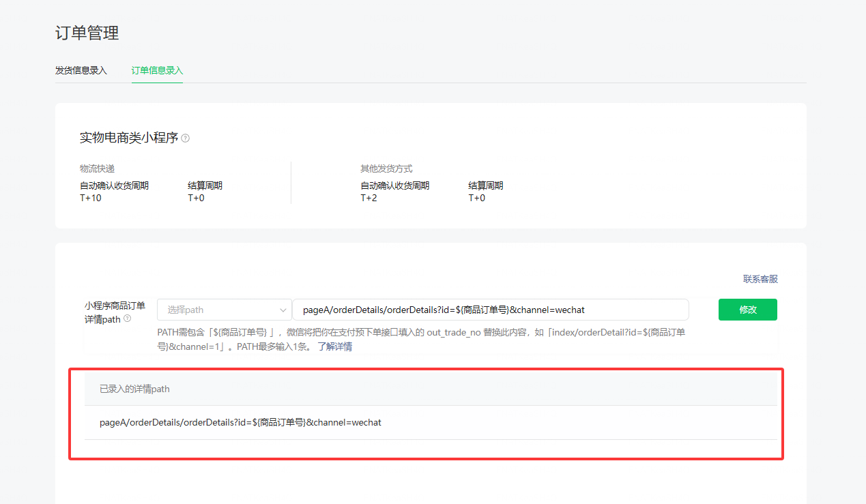The height and width of the screenshot is (504, 866).
Task: Click the 其他发货方式 section label
Action: (x=386, y=168)
